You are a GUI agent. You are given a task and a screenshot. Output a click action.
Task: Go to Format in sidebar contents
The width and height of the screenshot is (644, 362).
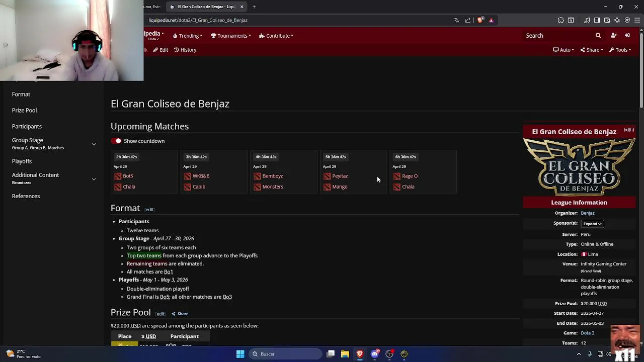[x=21, y=94]
